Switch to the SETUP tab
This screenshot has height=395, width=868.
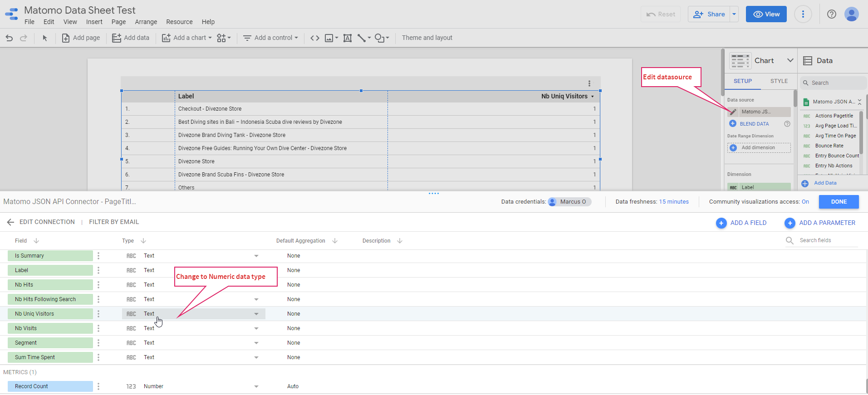tap(743, 81)
